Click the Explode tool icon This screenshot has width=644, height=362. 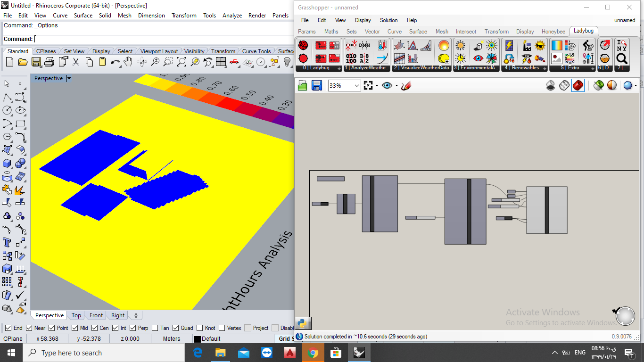(20, 190)
